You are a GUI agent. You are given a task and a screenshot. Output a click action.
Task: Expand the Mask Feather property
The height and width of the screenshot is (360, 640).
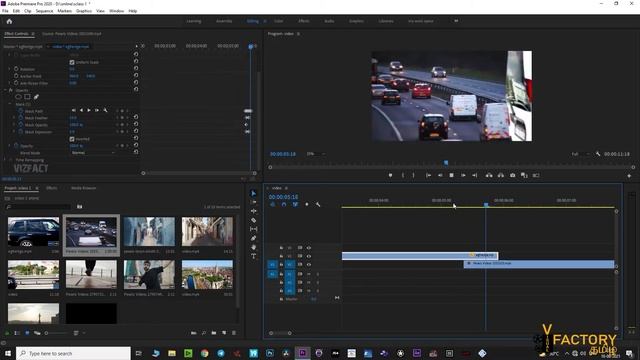pyautogui.click(x=14, y=118)
